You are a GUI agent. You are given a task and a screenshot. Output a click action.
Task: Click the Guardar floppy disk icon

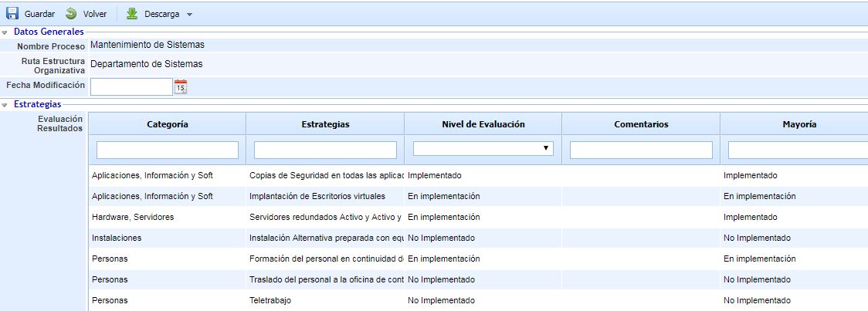(x=12, y=14)
